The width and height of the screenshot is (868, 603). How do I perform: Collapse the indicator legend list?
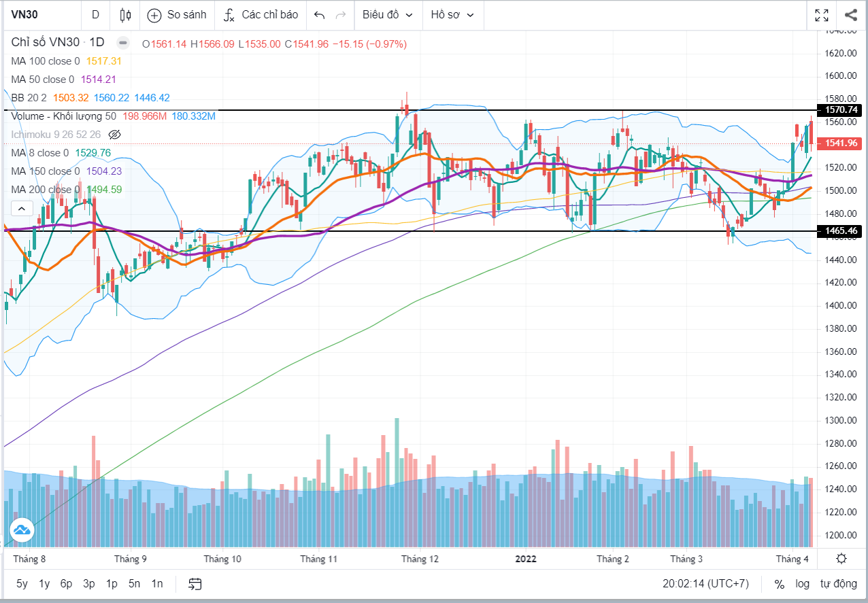(x=21, y=209)
